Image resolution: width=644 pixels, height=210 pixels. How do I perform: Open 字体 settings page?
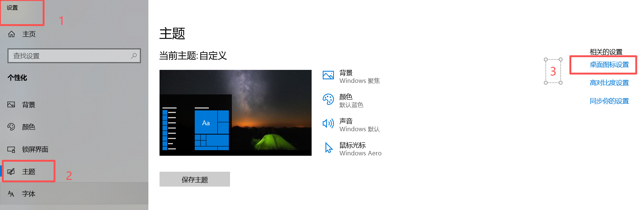[x=29, y=194]
